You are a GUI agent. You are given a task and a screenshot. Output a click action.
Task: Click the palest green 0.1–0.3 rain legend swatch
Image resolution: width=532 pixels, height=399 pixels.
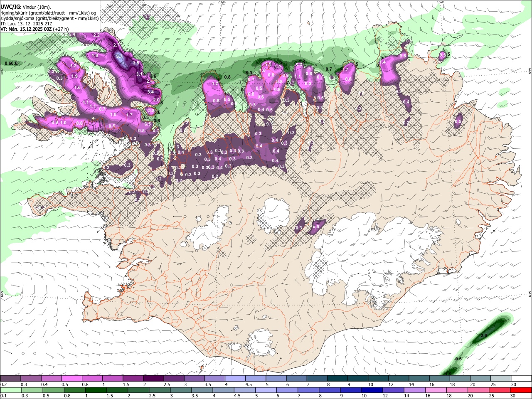10,390
